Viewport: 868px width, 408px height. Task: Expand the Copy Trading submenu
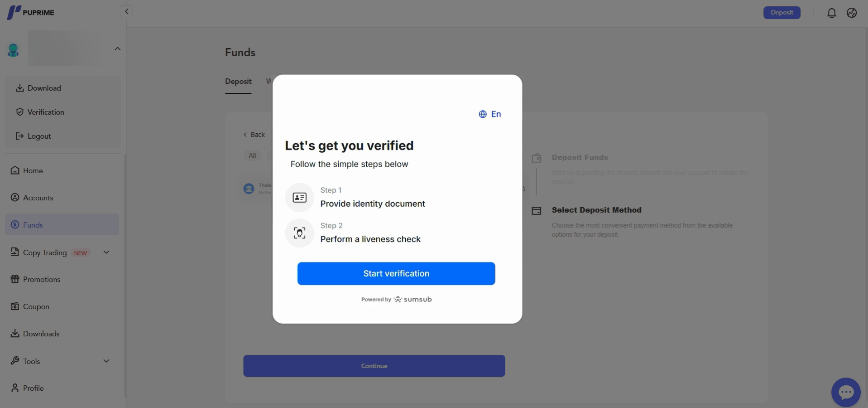click(x=106, y=253)
